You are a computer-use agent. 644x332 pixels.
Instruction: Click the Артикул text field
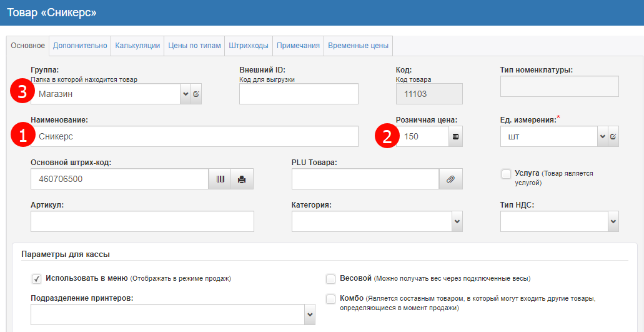(x=142, y=221)
